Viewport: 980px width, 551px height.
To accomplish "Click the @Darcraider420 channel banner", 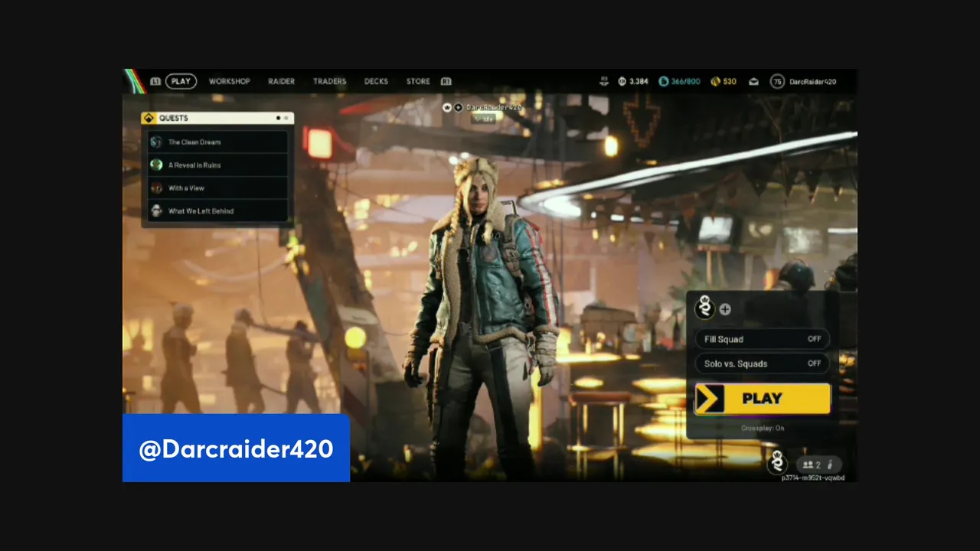I will click(236, 448).
